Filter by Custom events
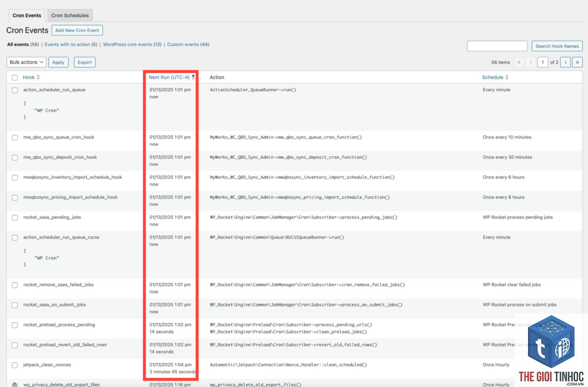 click(183, 44)
